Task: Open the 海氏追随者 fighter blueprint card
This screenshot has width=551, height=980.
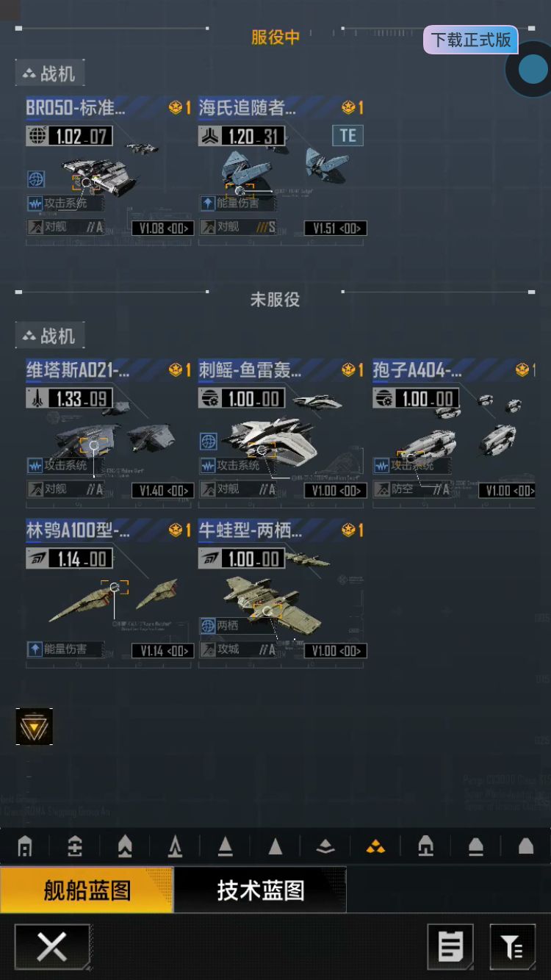Action: click(282, 170)
